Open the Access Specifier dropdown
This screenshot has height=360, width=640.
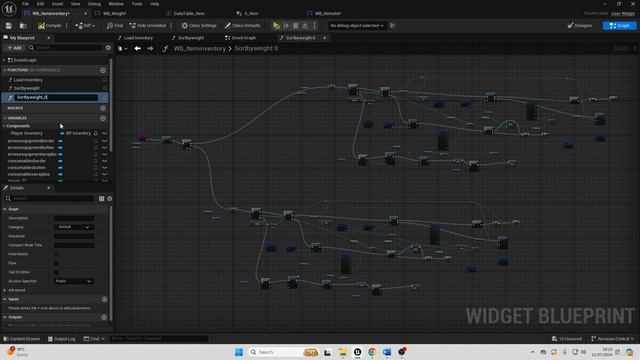point(74,281)
